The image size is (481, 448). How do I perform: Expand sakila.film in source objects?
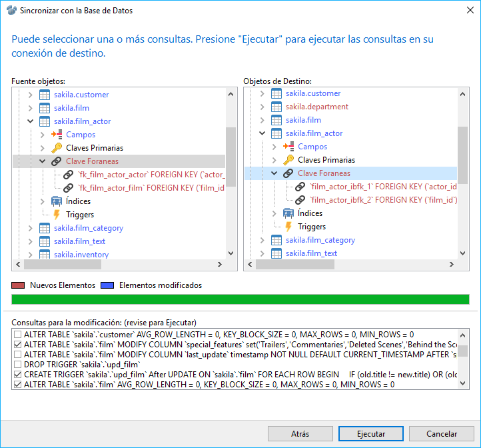click(30, 108)
